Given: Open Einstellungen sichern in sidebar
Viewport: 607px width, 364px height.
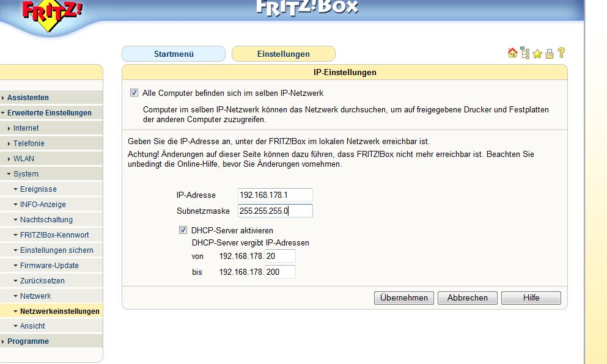Looking at the screenshot, I should pos(56,250).
